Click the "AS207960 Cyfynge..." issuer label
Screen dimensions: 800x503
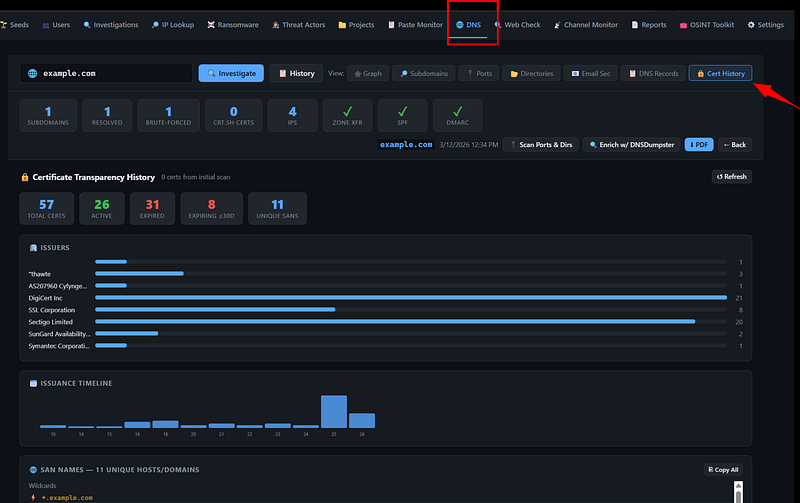58,286
